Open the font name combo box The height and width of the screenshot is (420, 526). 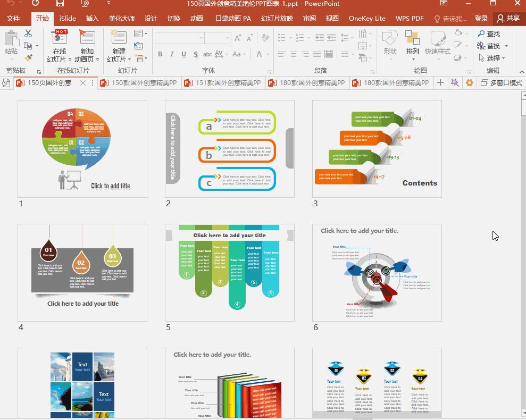[x=179, y=38]
